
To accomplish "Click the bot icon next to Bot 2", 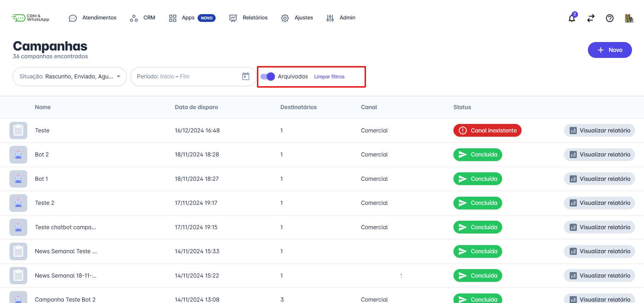I will coord(18,155).
